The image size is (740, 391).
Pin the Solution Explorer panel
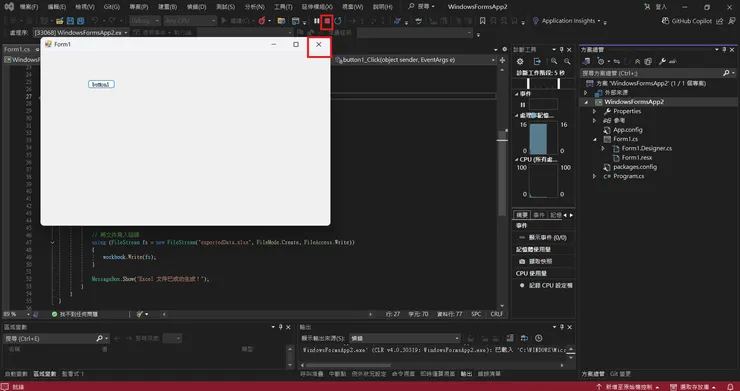pyautogui.click(x=724, y=50)
